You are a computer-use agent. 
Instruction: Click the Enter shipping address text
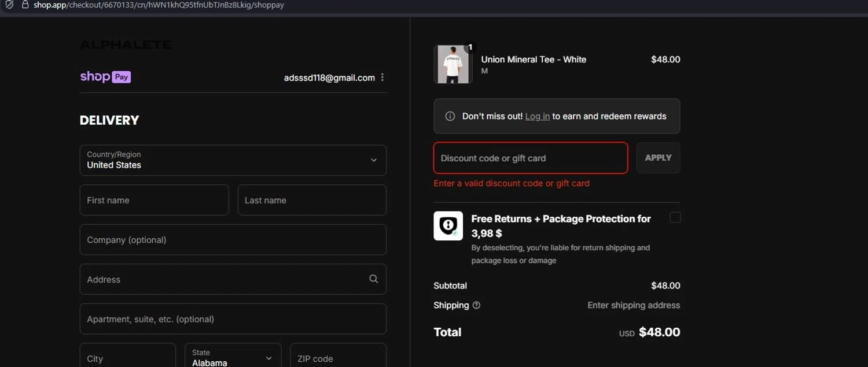pos(634,305)
